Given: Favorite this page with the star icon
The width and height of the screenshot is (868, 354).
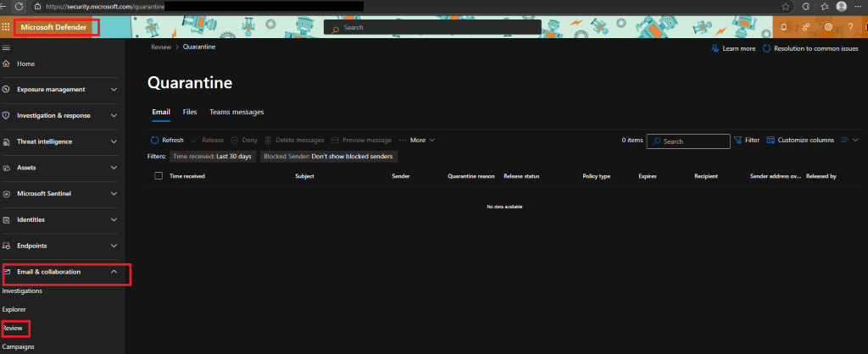Looking at the screenshot, I should pyautogui.click(x=786, y=7).
